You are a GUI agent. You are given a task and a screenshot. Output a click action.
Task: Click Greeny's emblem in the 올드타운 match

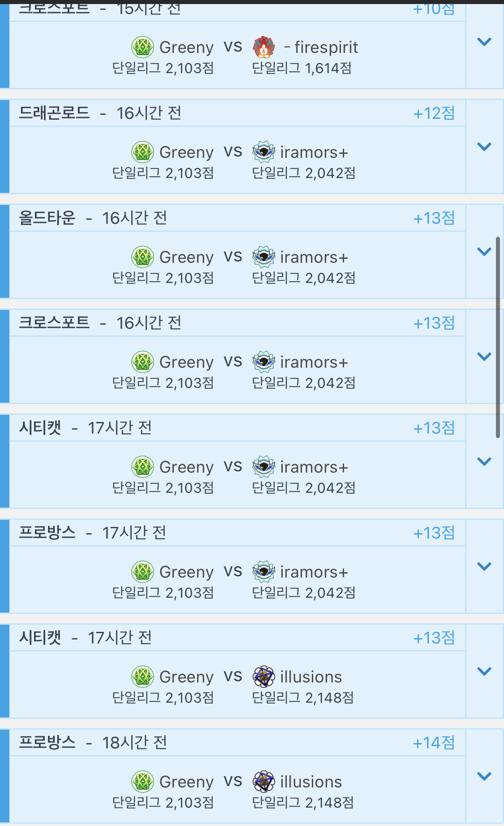coord(142,257)
